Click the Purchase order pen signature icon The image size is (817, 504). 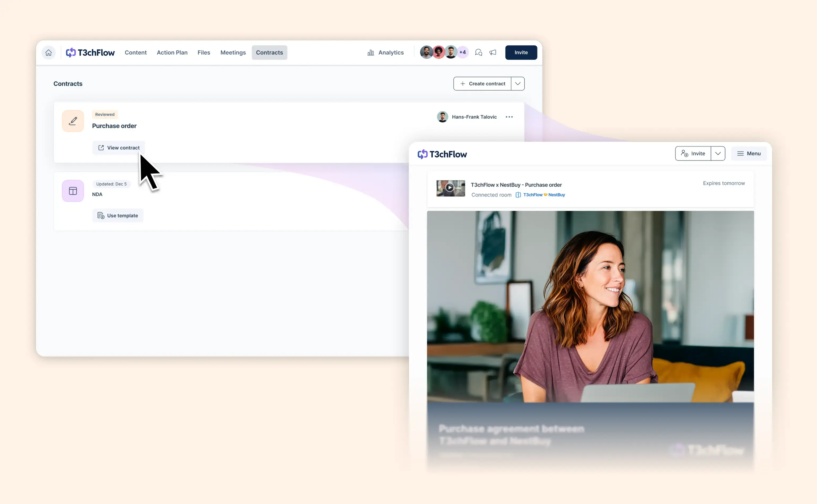[73, 121]
